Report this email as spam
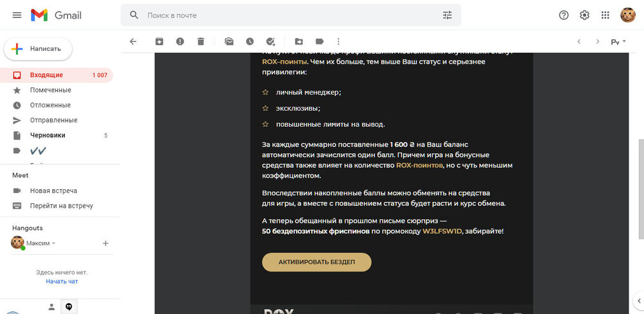This screenshot has height=314, width=644. (x=180, y=41)
